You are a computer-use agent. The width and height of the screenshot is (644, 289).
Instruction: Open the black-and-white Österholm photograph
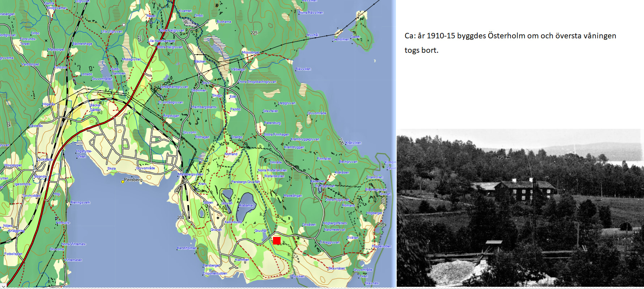click(520, 208)
